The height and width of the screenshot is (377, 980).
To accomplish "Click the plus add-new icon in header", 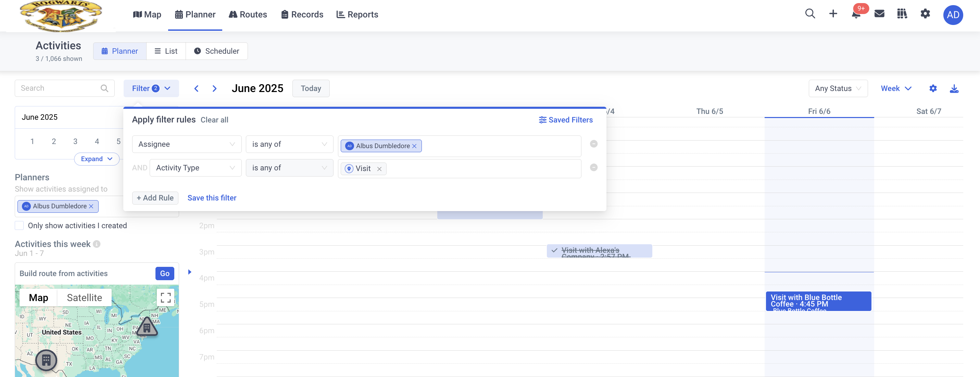I will point(833,14).
